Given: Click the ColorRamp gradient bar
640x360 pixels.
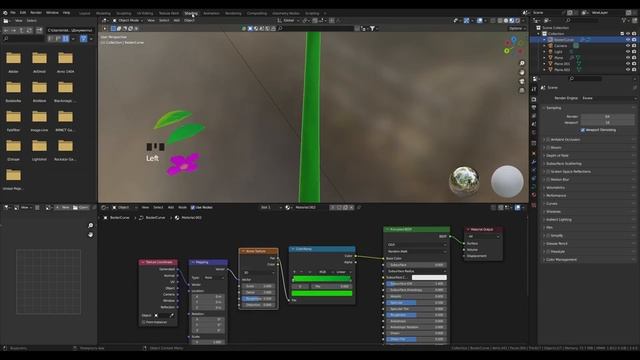Looking at the screenshot, I should coord(322,279).
